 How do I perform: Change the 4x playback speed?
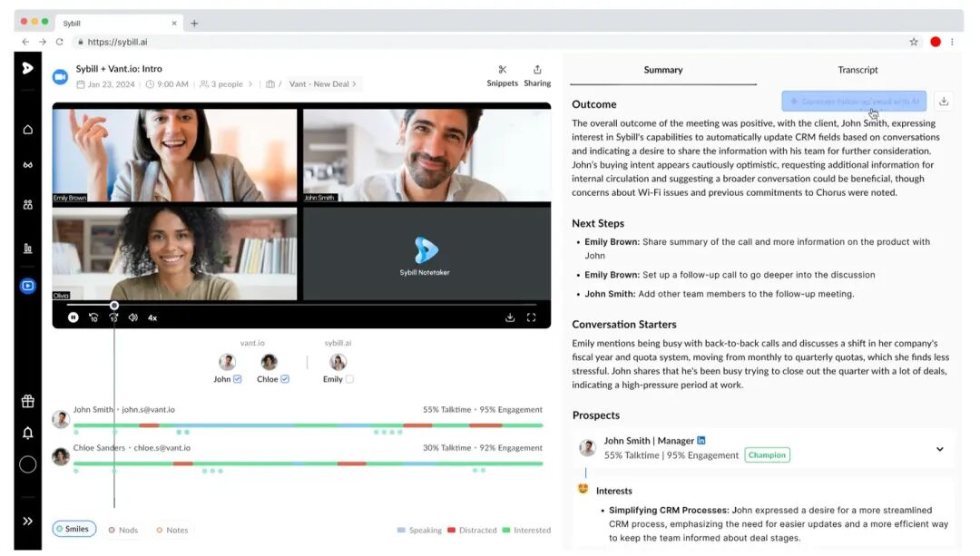pyautogui.click(x=152, y=318)
